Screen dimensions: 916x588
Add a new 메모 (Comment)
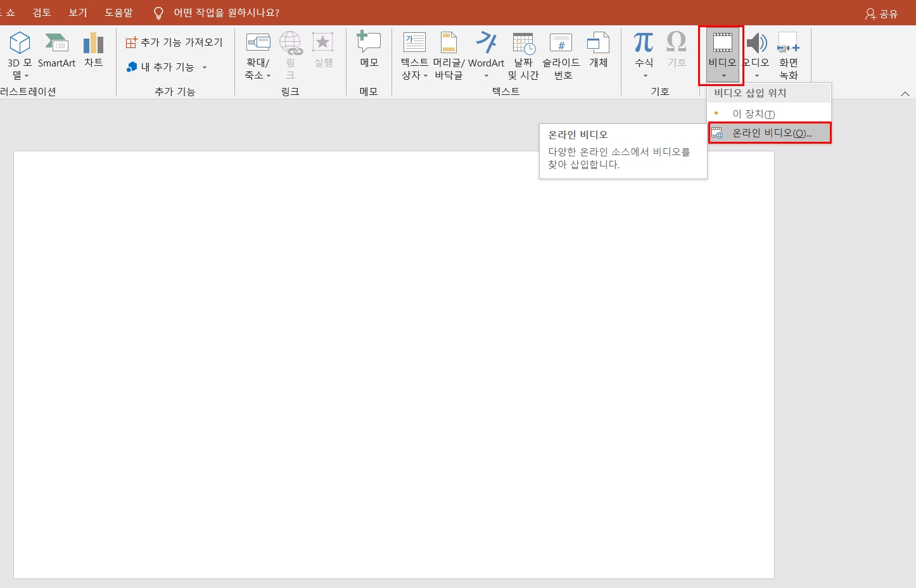tap(369, 51)
